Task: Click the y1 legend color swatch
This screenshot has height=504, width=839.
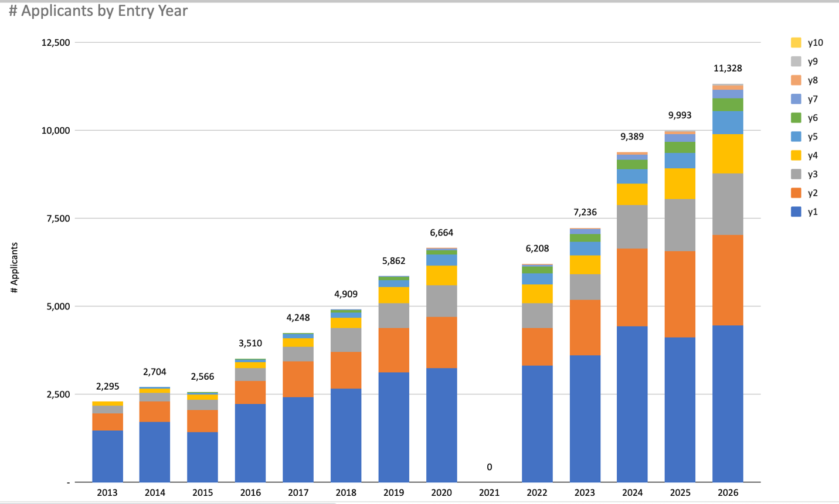Action: click(x=796, y=212)
